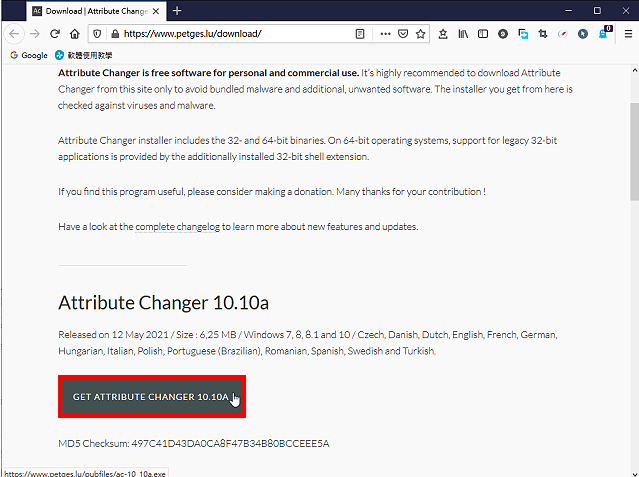Go forward to the next page
The image size is (639, 477).
click(35, 34)
